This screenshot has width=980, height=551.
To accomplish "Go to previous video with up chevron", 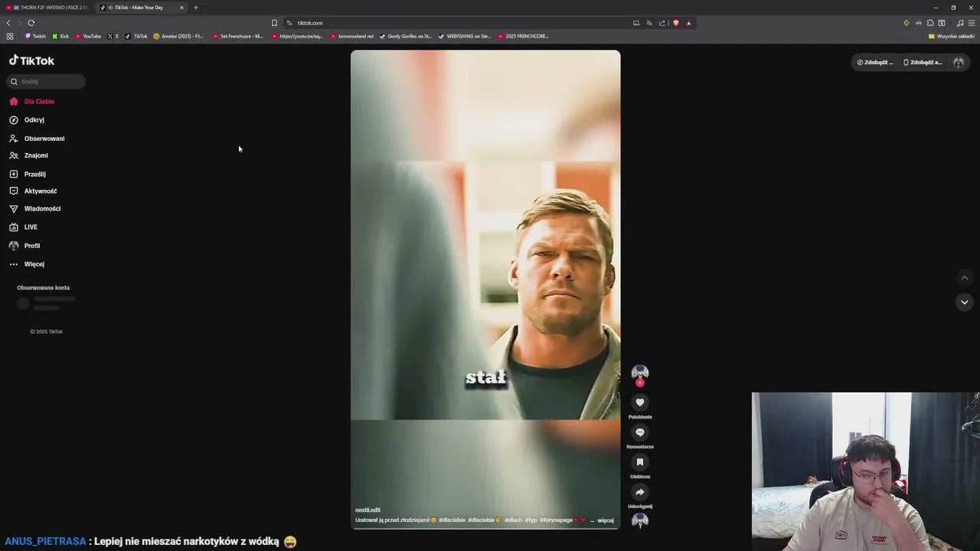I will 965,278.
